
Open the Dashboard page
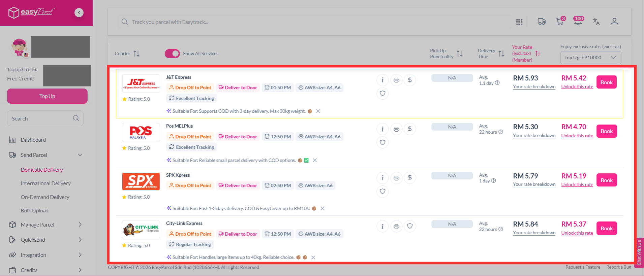coord(33,140)
